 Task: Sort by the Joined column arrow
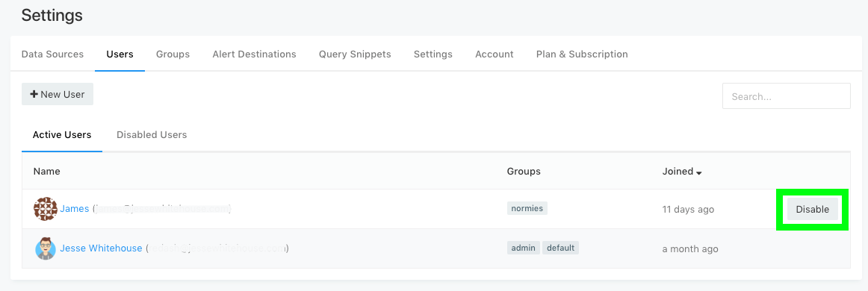point(698,172)
